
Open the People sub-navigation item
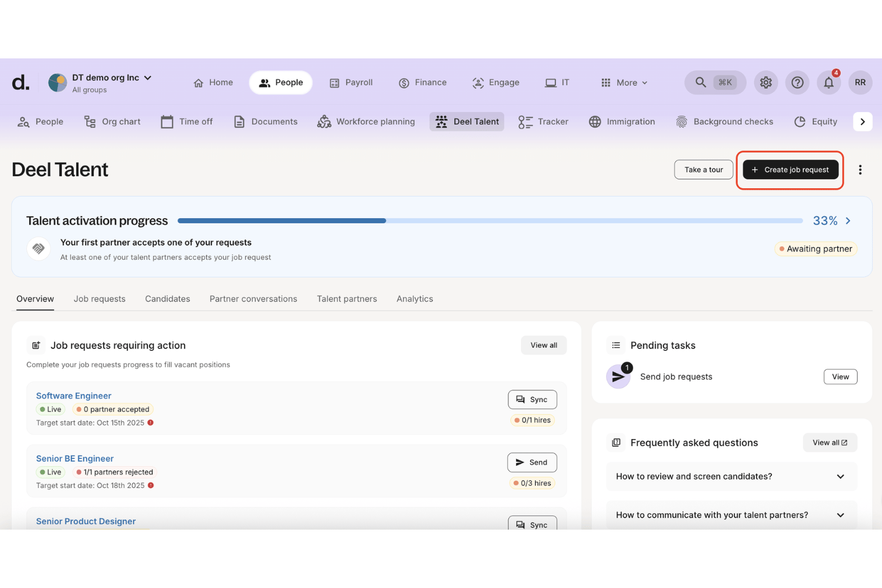tap(41, 122)
